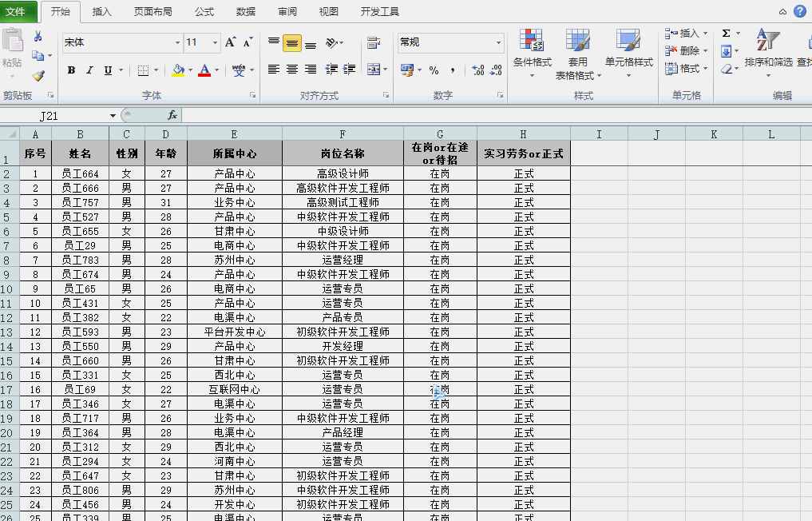Screen dimensions: 812x521
Task: Click the phonetic guide wén icon
Action: click(x=239, y=70)
